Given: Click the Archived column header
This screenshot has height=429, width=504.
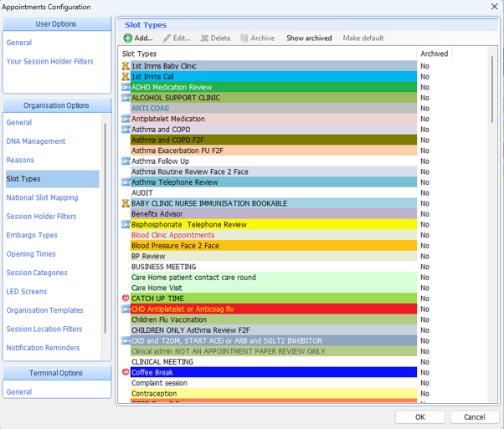Looking at the screenshot, I should 435,54.
